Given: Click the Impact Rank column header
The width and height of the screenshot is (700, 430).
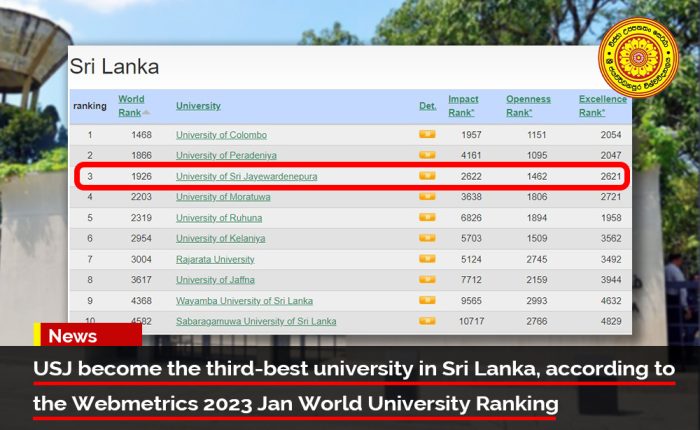Looking at the screenshot, I should click(x=462, y=105).
